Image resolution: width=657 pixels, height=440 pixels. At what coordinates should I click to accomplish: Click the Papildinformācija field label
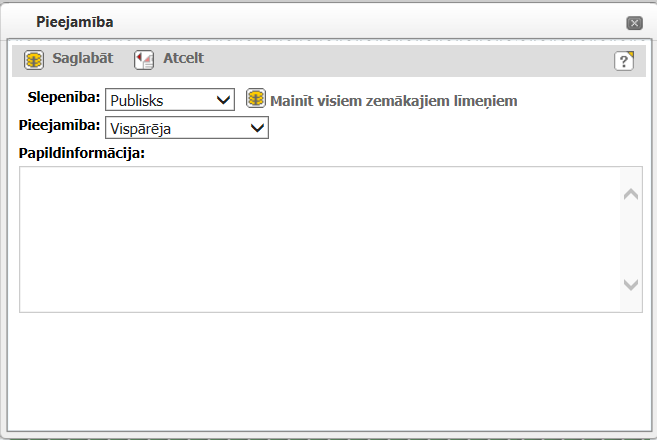pyautogui.click(x=82, y=153)
